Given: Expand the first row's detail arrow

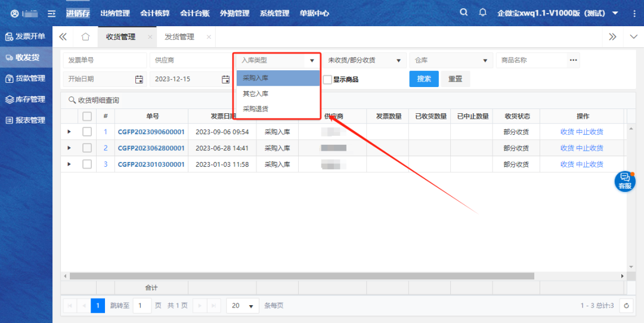Looking at the screenshot, I should pyautogui.click(x=69, y=132).
